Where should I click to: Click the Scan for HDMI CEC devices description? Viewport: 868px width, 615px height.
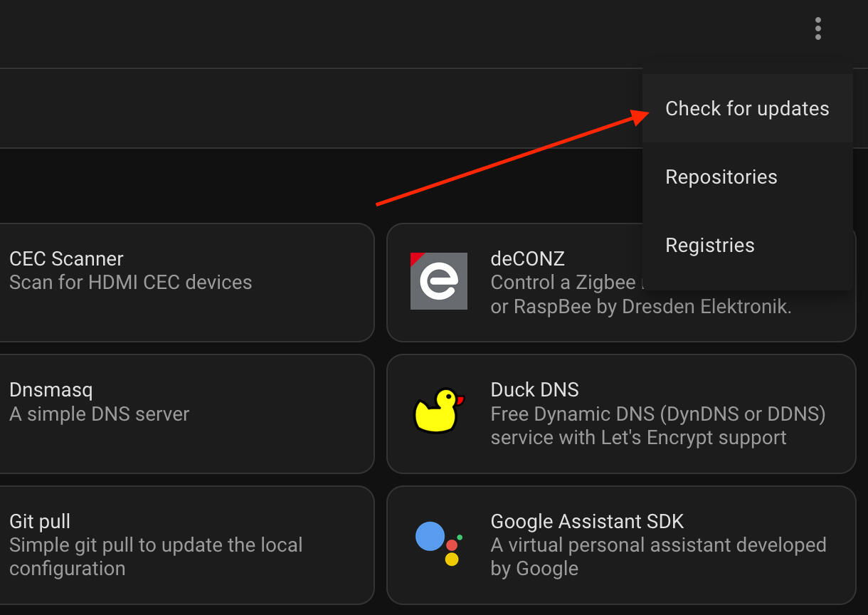click(x=130, y=283)
